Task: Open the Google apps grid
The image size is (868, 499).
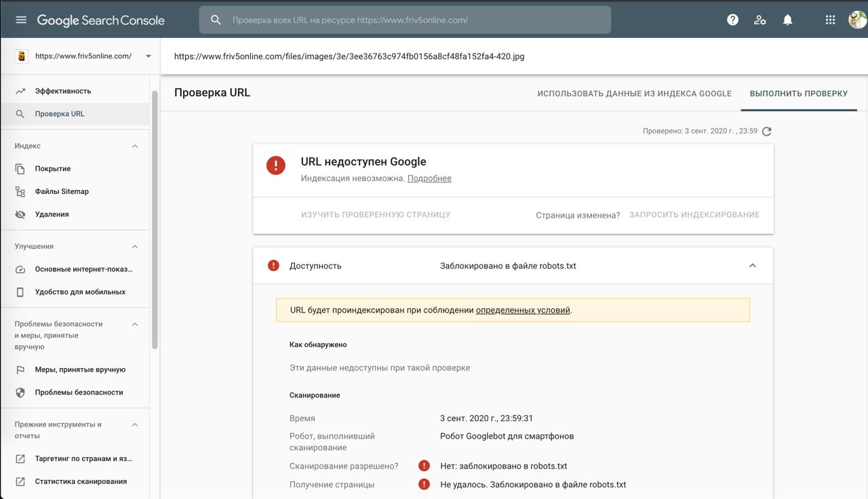Action: coord(830,20)
